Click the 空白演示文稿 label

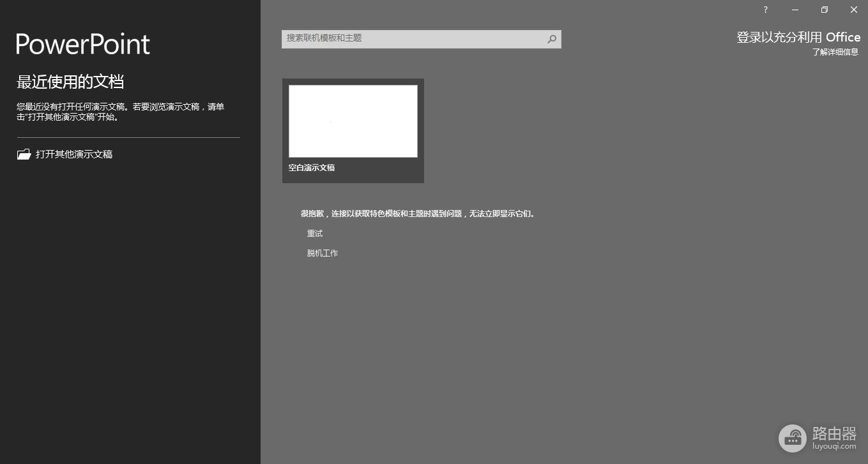(x=312, y=168)
